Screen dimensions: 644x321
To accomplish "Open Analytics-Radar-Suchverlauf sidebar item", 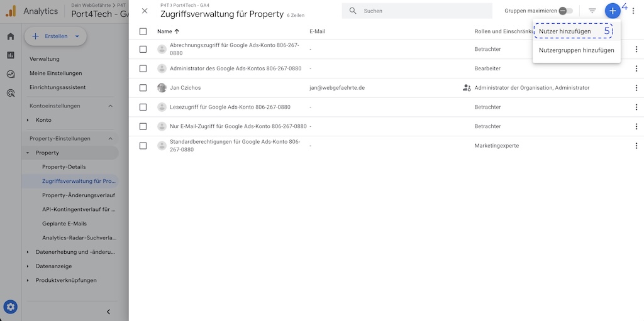I will [x=79, y=237].
